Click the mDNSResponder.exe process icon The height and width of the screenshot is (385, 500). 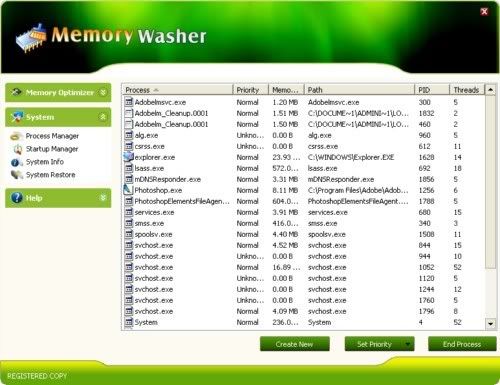129,179
